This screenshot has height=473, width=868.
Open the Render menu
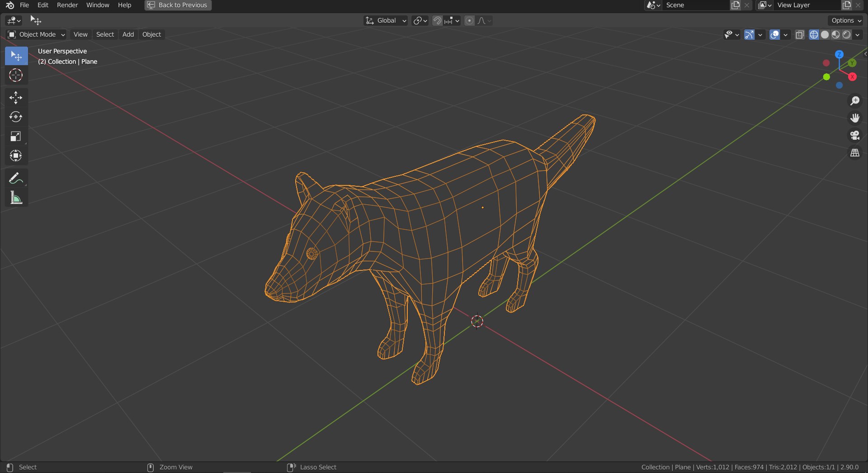67,5
